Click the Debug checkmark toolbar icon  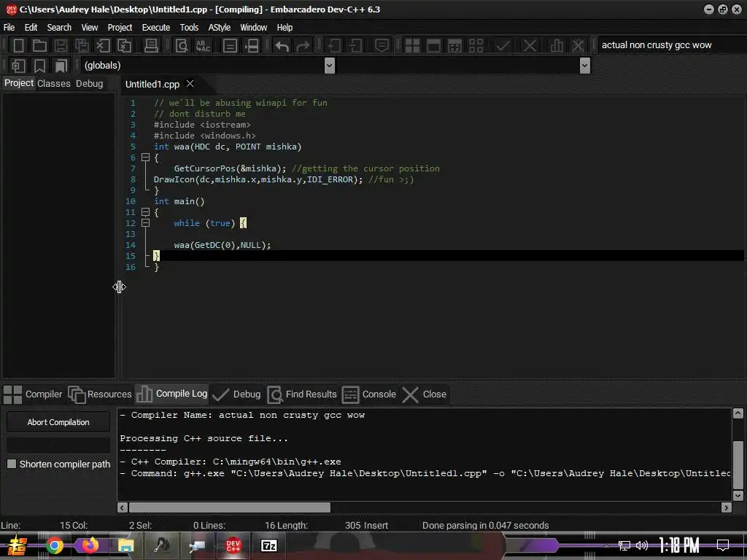503,46
